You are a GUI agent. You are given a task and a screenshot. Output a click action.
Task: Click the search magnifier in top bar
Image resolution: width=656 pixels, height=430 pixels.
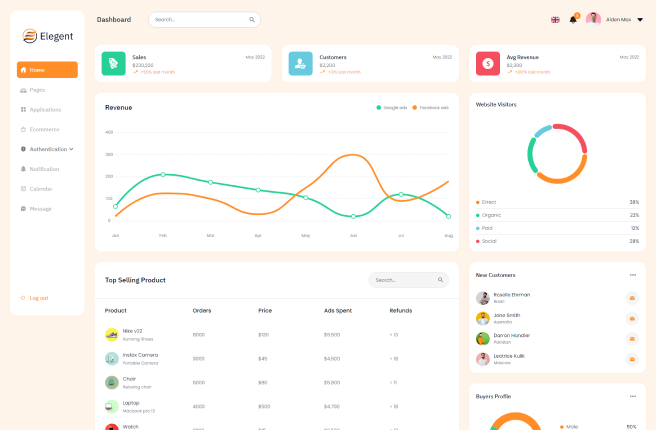(x=251, y=19)
